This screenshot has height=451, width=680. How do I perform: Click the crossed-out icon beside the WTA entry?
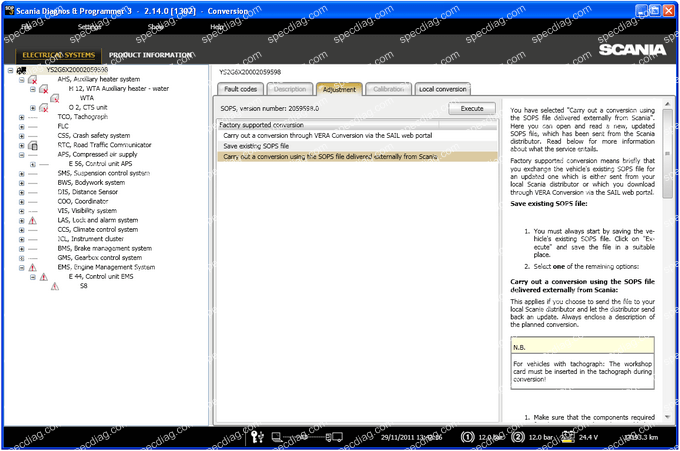click(x=55, y=98)
